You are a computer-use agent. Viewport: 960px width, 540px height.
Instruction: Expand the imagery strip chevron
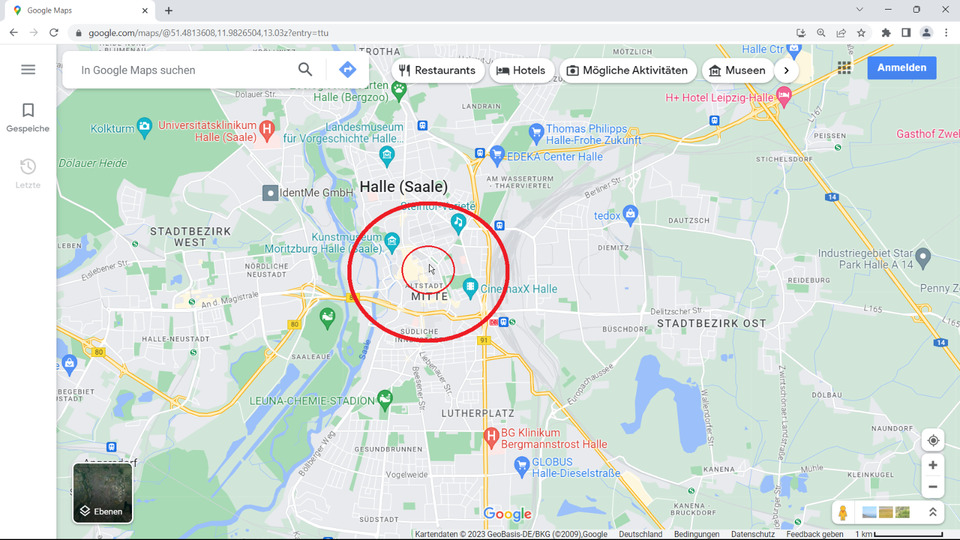[x=932, y=512]
